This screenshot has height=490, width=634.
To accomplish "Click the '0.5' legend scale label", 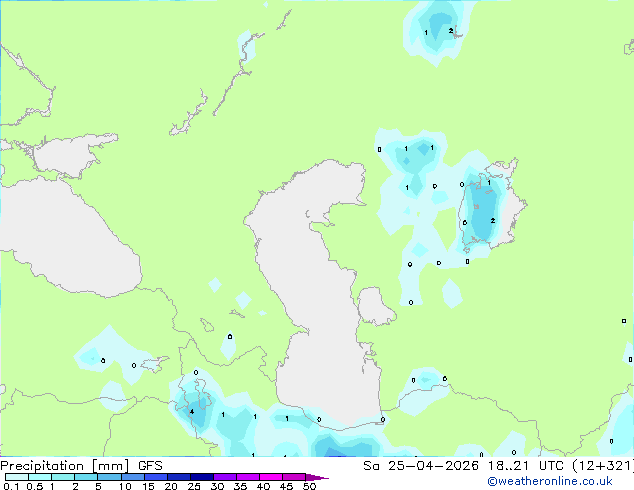I will (x=35, y=486).
